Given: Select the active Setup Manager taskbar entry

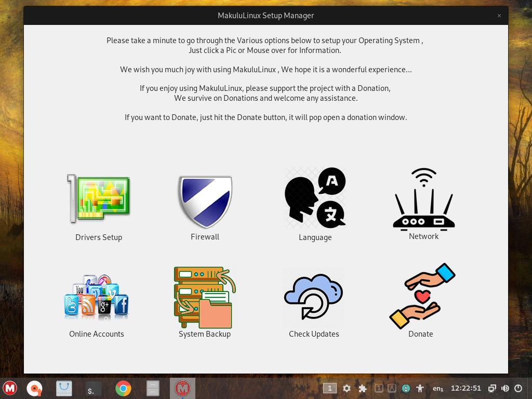Looking at the screenshot, I should click(x=182, y=389).
